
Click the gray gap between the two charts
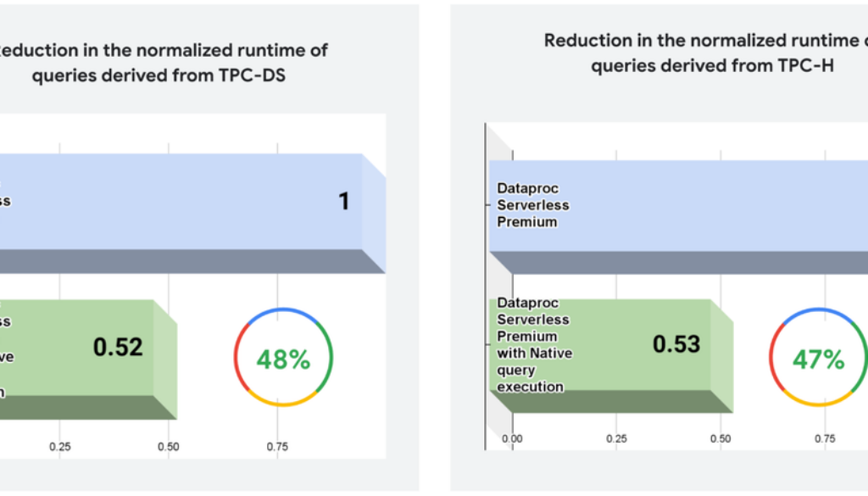coord(434,254)
